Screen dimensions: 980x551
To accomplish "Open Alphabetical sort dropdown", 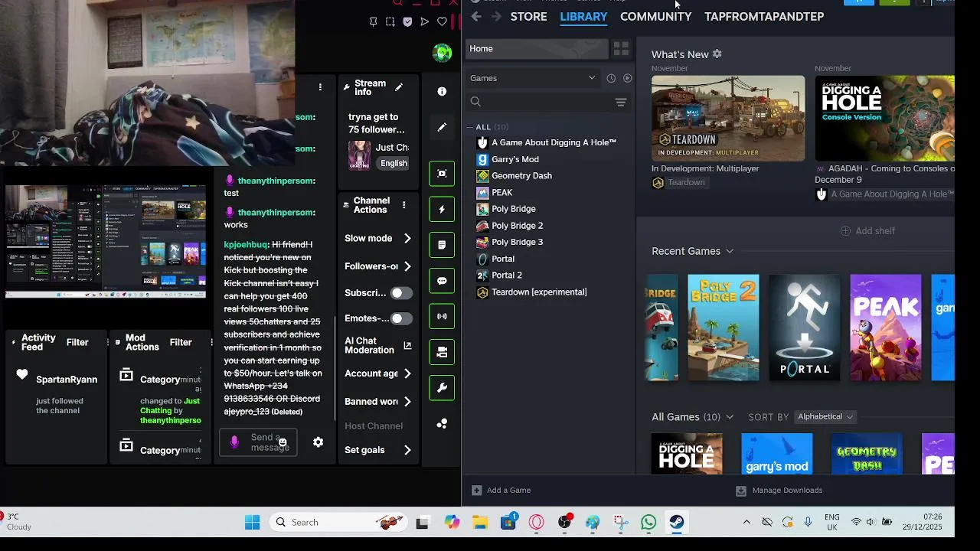I will [x=825, y=417].
